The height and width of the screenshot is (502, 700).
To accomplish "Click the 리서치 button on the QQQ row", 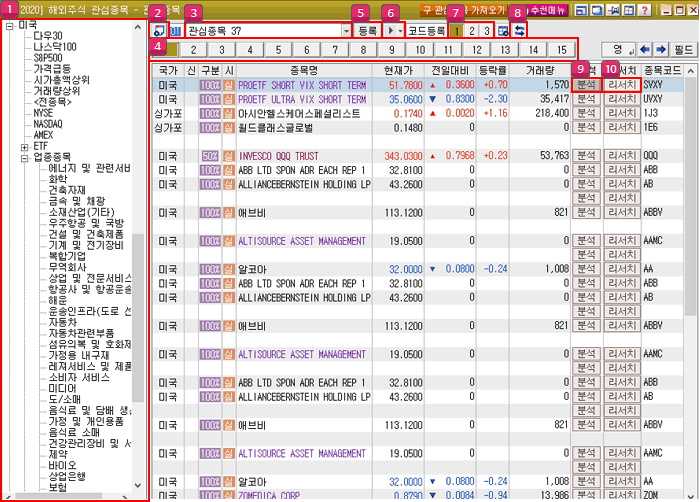I will click(x=622, y=156).
